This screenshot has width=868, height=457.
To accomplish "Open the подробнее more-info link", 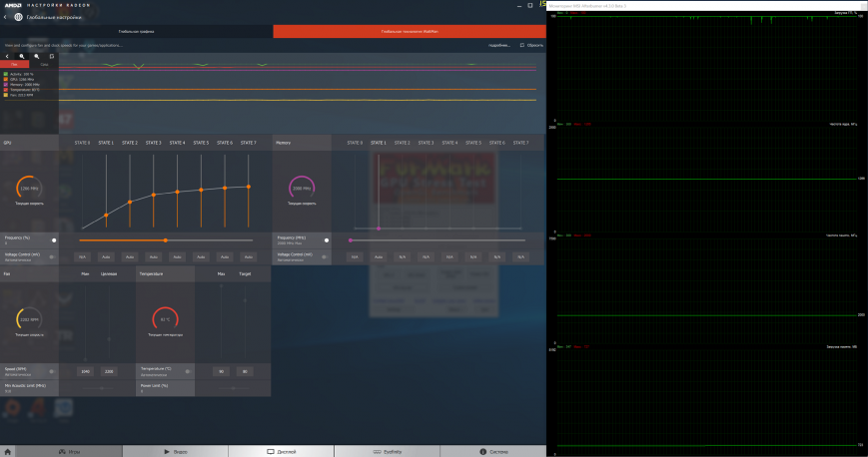I will point(498,45).
